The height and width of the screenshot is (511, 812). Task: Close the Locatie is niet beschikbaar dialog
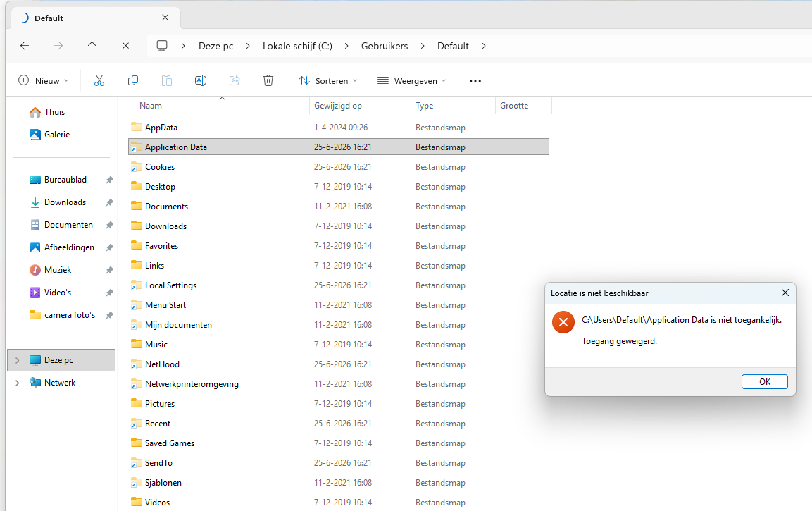[785, 293]
